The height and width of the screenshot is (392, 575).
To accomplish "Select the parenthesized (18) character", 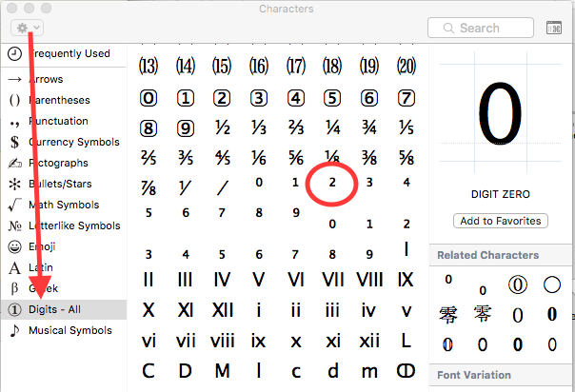I will (x=332, y=67).
